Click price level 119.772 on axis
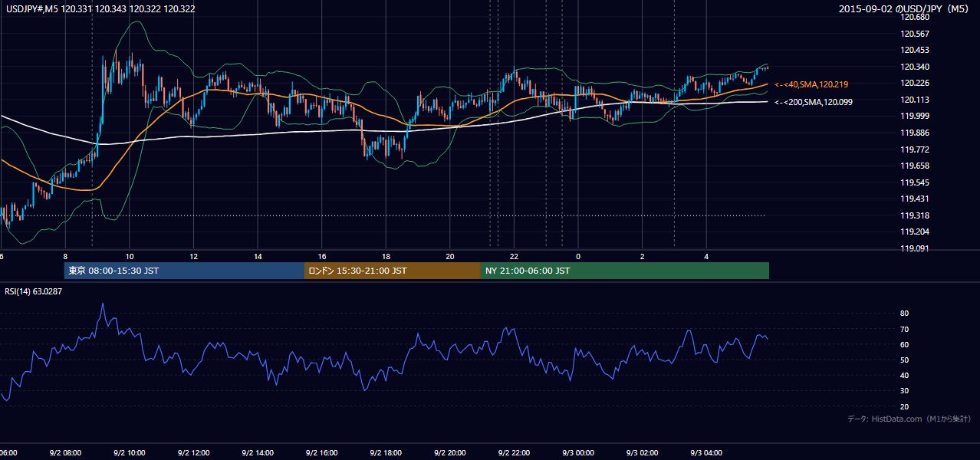 point(914,149)
